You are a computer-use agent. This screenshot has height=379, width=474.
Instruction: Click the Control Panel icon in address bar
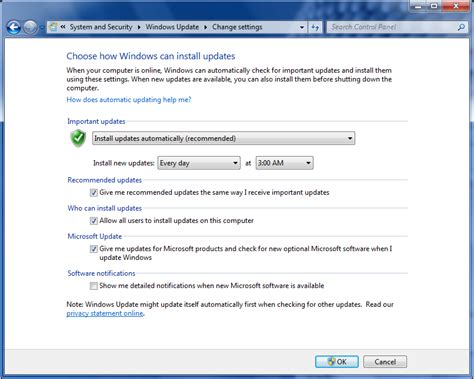[53, 27]
